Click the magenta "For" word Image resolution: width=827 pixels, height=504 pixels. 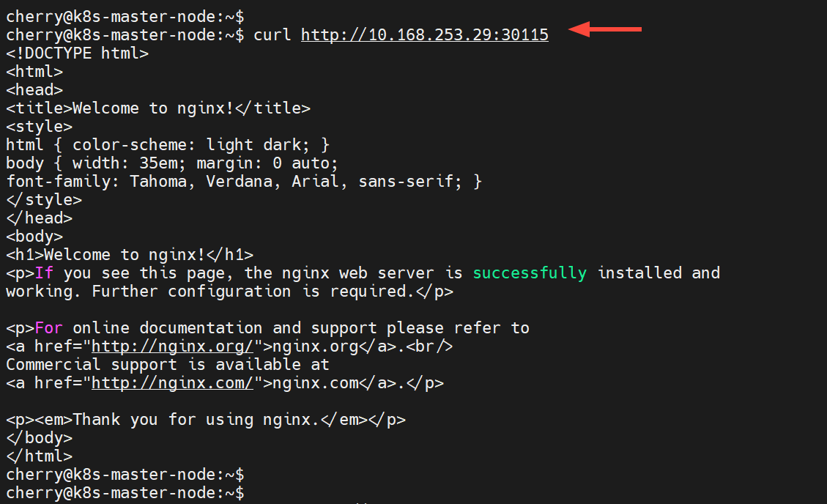click(x=49, y=327)
